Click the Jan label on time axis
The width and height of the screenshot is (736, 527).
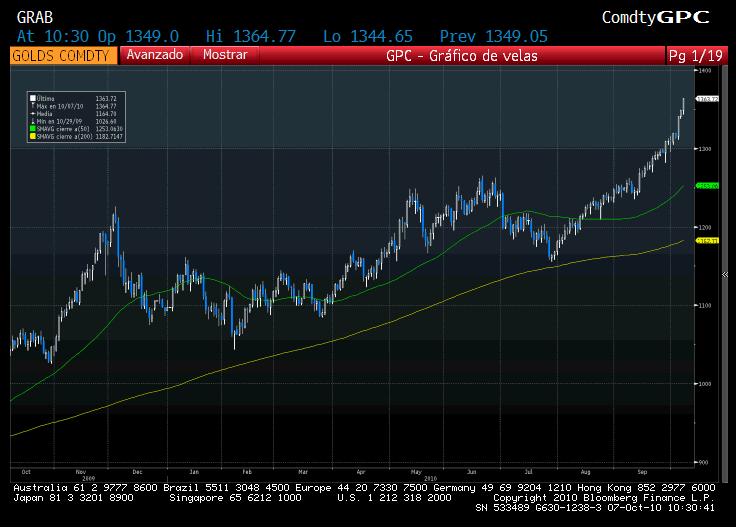(194, 472)
